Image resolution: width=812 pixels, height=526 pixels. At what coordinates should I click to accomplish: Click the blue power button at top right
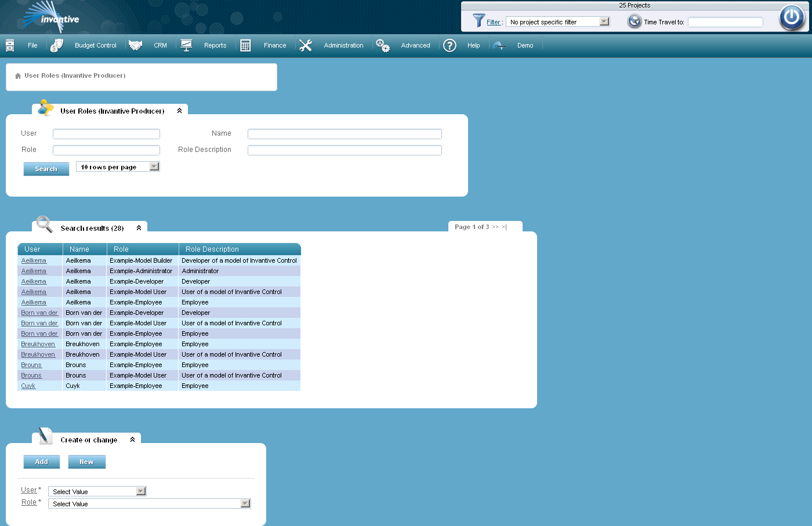coord(792,18)
